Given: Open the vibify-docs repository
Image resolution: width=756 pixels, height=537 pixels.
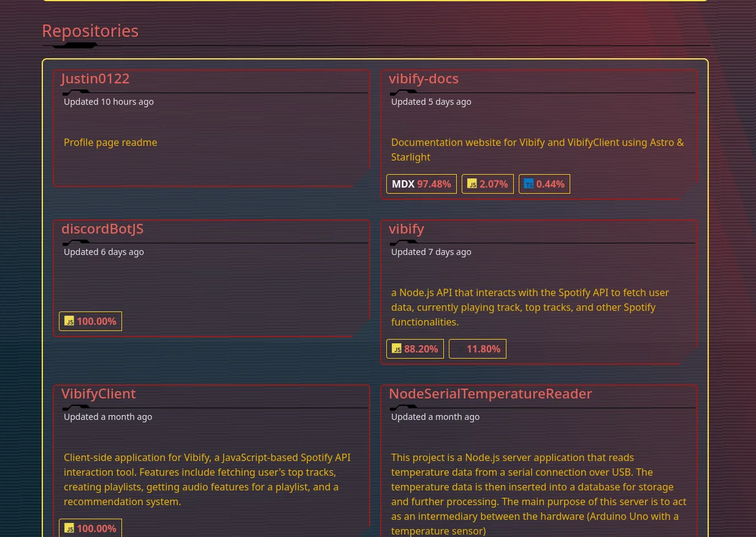Looking at the screenshot, I should coord(424,78).
